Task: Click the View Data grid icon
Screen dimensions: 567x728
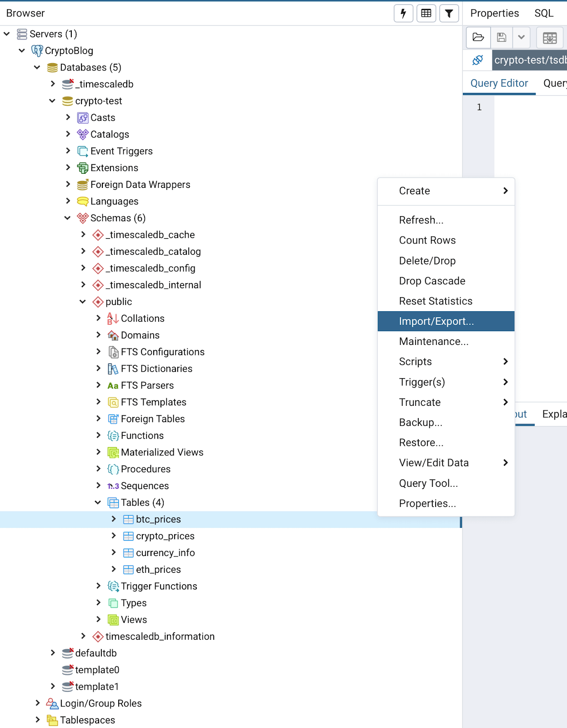Action: click(426, 13)
